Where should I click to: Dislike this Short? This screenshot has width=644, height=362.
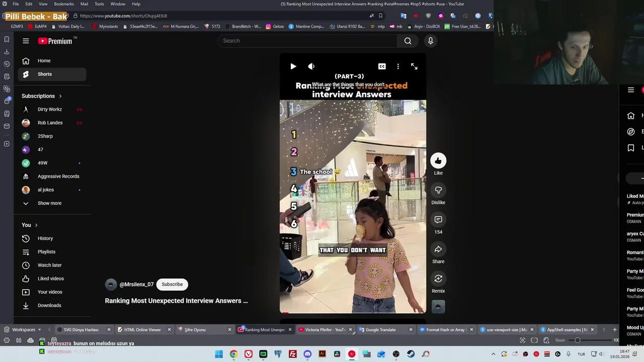click(438, 190)
